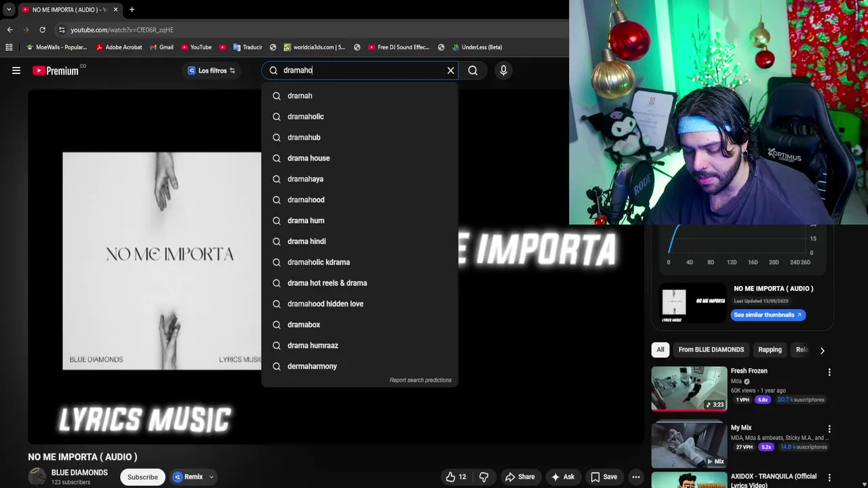Reload the page with refresh icon
Viewport: 868px width, 488px height.
42,30
